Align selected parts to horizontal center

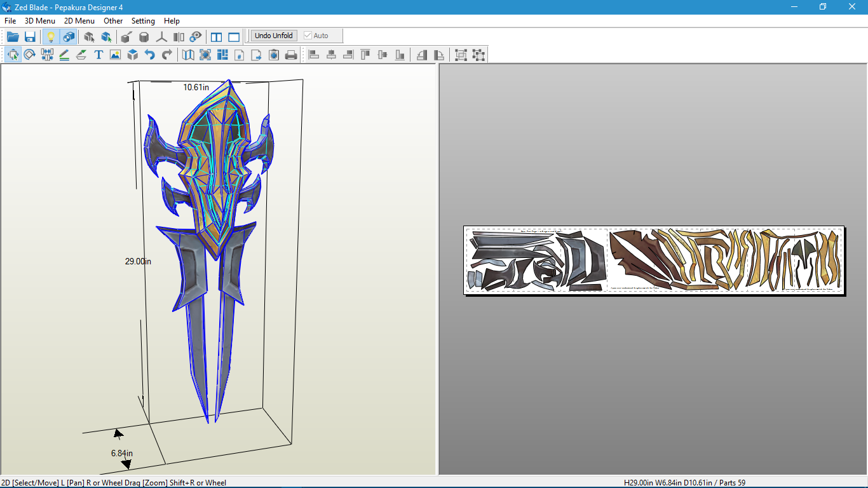(331, 55)
